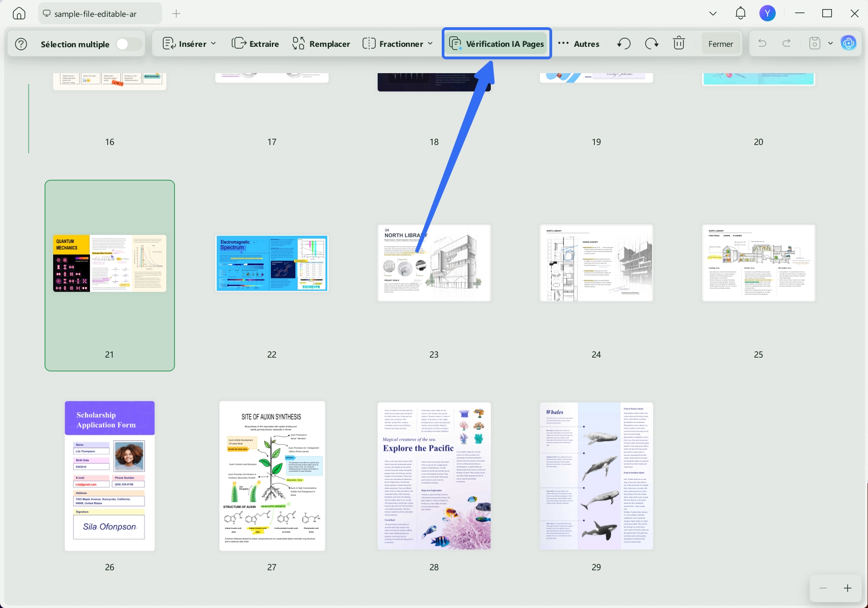Rotate page clockwise
The height and width of the screenshot is (608, 868).
(652, 44)
